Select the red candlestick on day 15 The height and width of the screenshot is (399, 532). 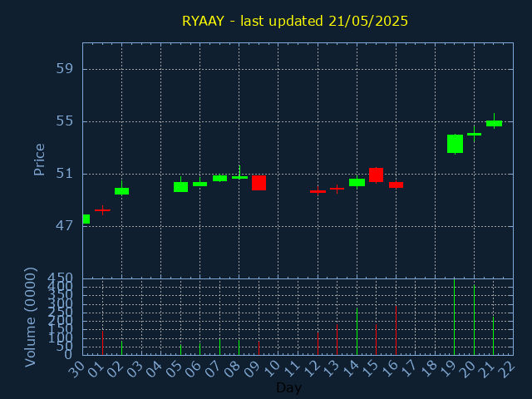point(377,175)
